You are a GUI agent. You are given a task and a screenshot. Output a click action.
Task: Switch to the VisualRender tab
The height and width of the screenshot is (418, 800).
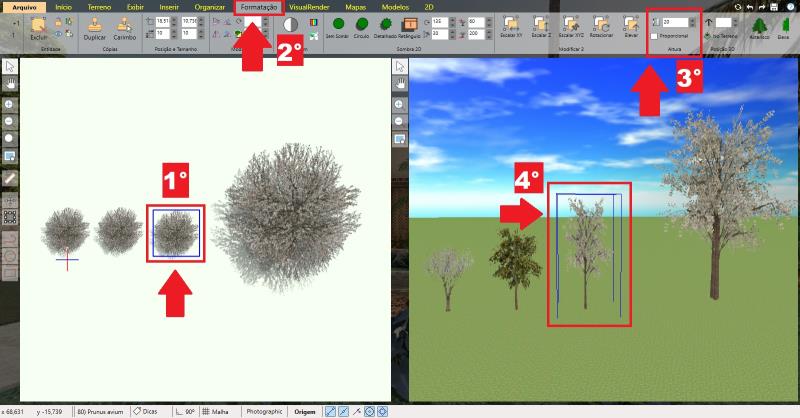[309, 6]
